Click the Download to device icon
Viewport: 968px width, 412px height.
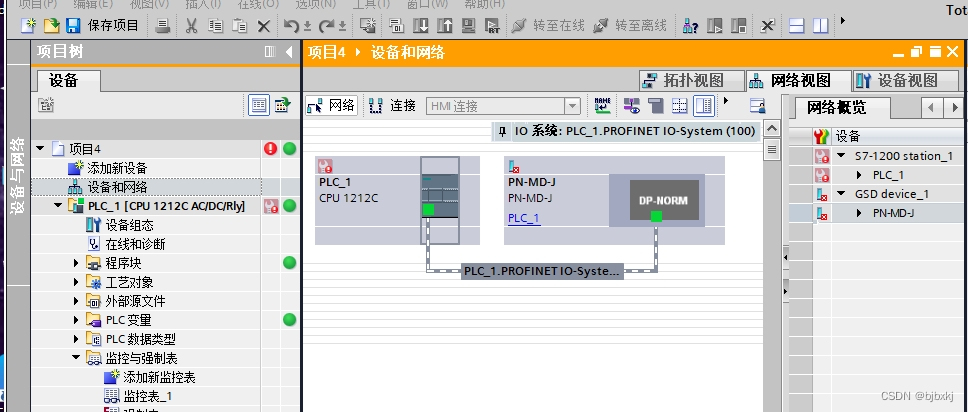[x=421, y=25]
